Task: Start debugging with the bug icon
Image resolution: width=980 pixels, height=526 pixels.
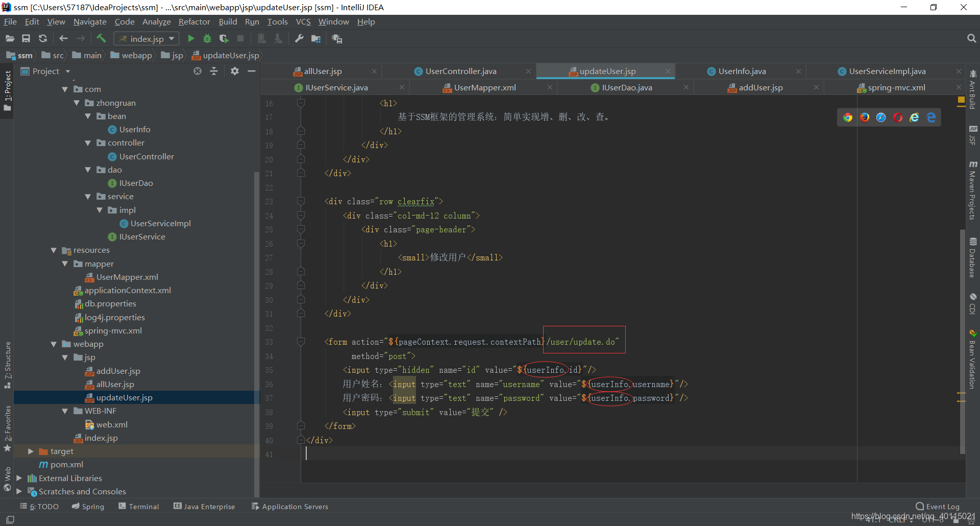Action: point(207,38)
